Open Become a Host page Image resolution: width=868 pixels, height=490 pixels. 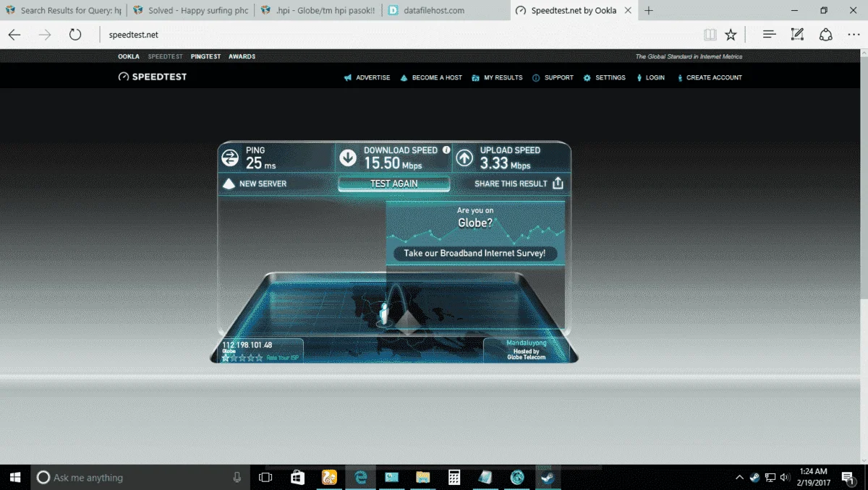tap(431, 77)
